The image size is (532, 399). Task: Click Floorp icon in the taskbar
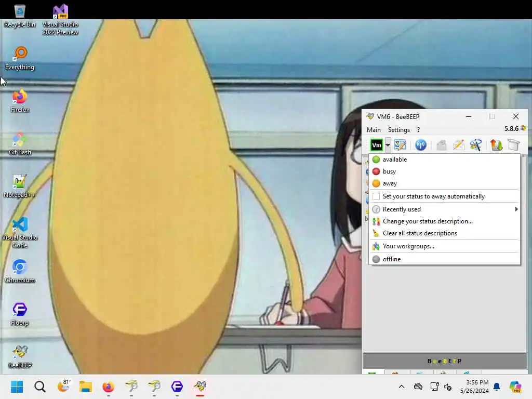177,387
